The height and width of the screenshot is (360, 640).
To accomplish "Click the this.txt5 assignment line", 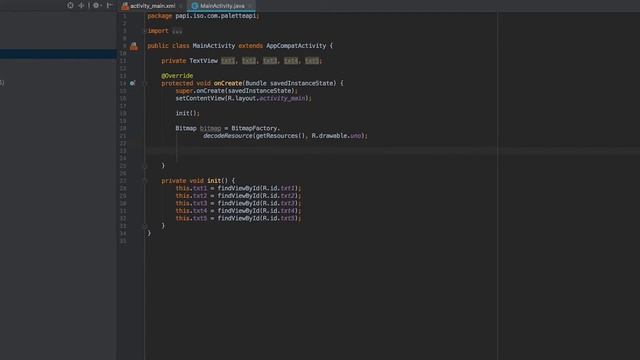I will point(238,218).
